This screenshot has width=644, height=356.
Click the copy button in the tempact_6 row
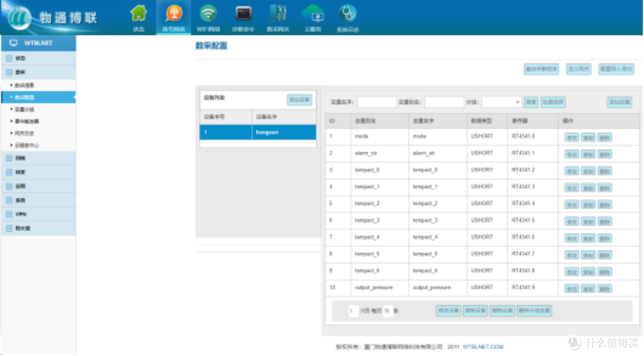point(588,273)
